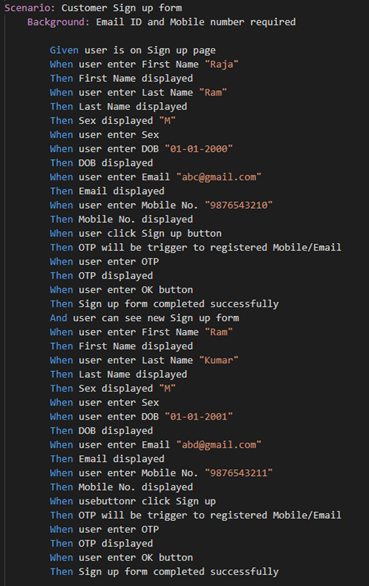Click the final 'Sign up form completed successfully' line
369x586 pixels.
(x=178, y=572)
